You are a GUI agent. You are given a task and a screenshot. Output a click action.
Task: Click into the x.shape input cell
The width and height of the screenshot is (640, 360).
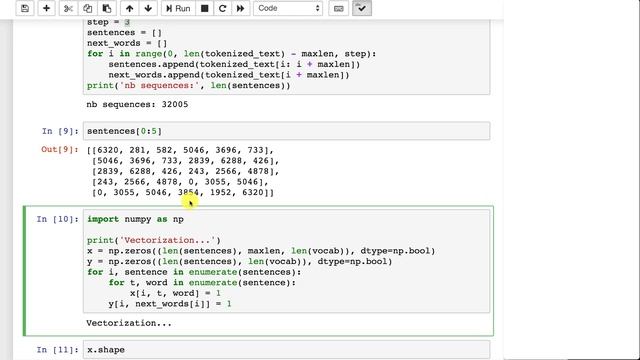click(x=286, y=350)
